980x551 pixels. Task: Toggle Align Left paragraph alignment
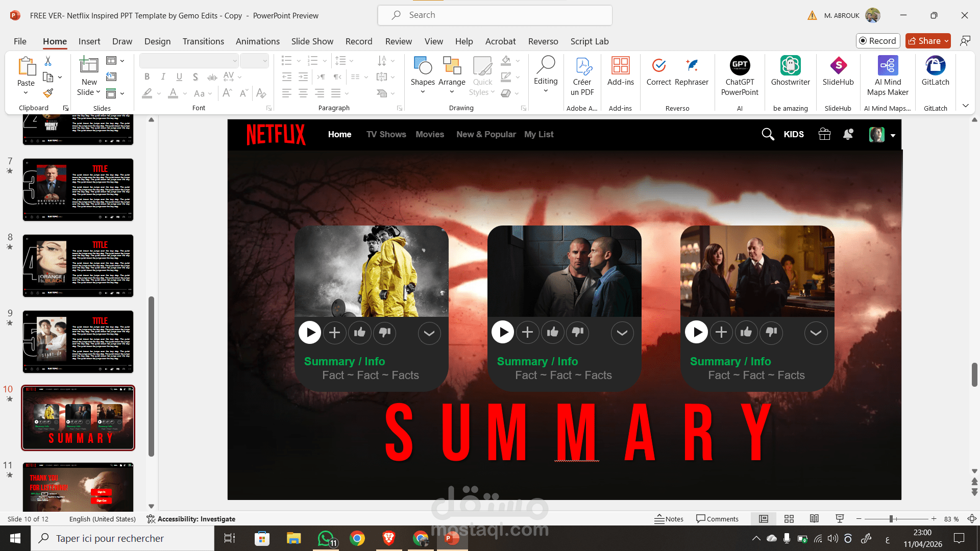click(x=287, y=93)
